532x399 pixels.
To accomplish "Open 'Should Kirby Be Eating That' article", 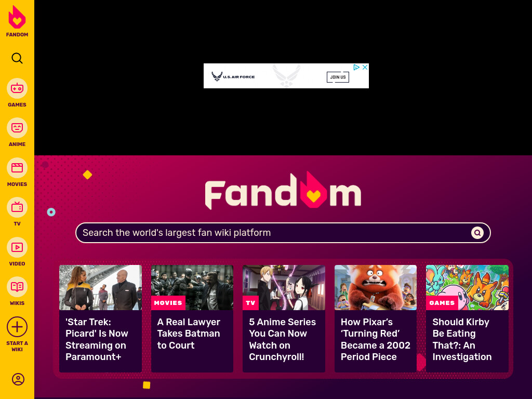I will click(462, 339).
